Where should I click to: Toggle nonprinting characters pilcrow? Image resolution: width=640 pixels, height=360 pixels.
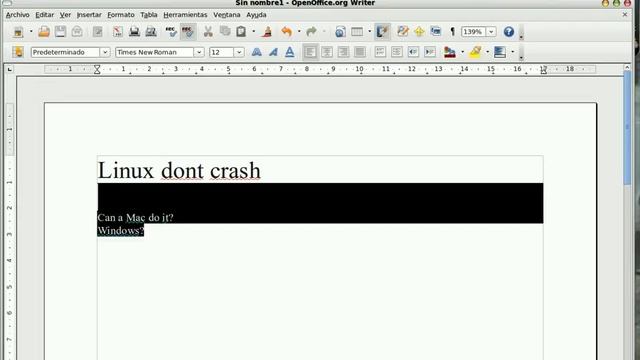coord(452,32)
